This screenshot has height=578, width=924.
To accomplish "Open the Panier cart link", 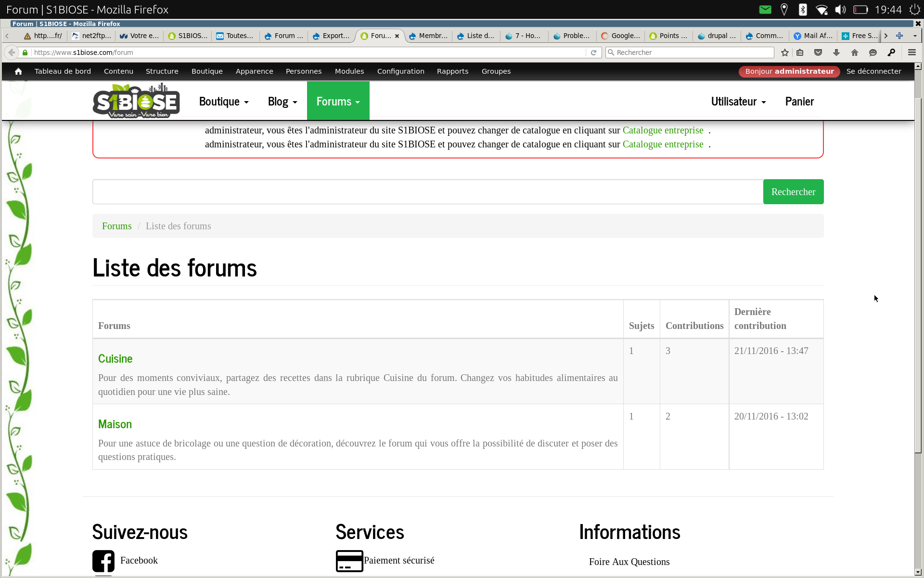I will (799, 101).
